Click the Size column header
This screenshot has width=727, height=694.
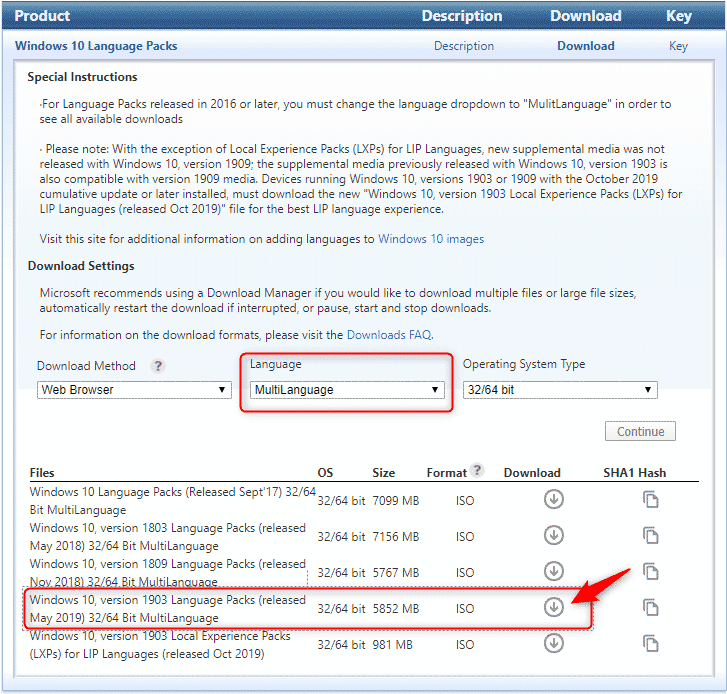pyautogui.click(x=383, y=473)
